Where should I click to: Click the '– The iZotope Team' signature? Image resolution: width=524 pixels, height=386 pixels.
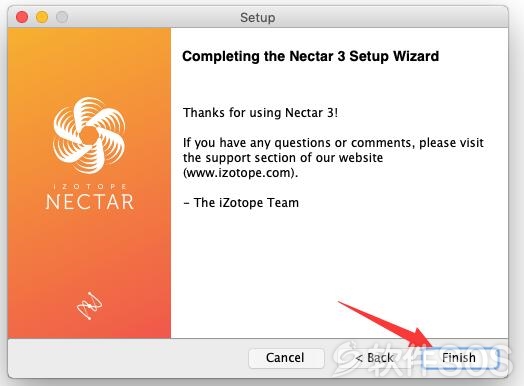241,203
